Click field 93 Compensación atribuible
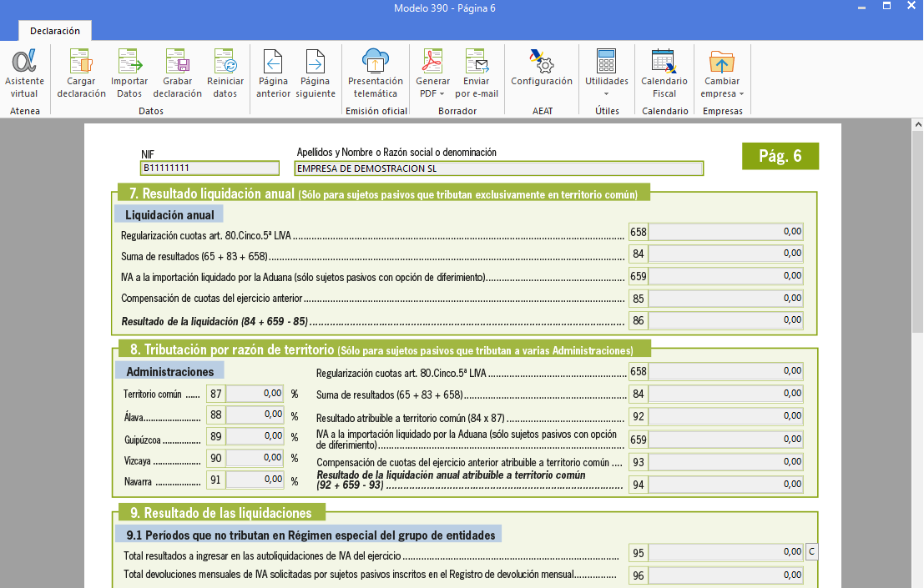The height and width of the screenshot is (588, 924). pos(725,462)
